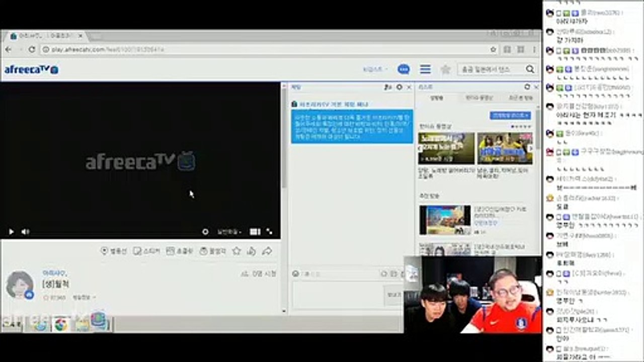Share the broadcast with the arrow icon
Viewport: 644px width, 362px height.
click(267, 251)
